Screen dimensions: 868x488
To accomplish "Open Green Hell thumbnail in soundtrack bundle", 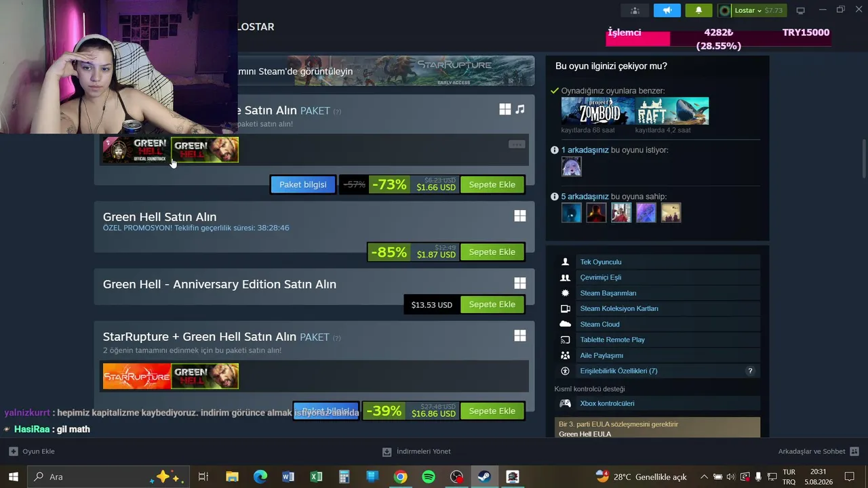I will 205,150.
